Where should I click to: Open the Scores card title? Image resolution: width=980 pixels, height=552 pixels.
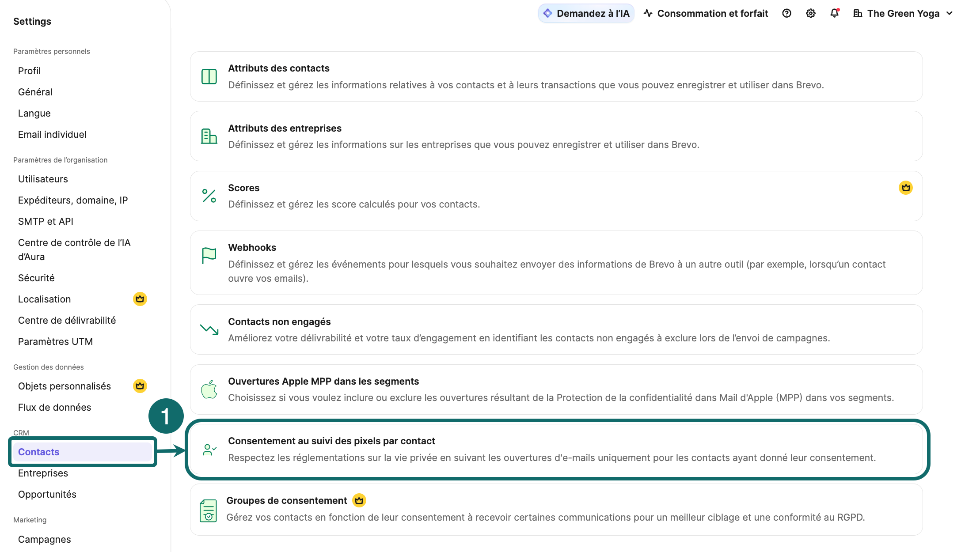[x=243, y=188]
